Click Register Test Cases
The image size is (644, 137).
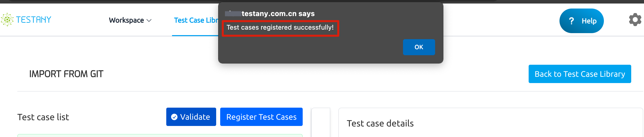pyautogui.click(x=261, y=117)
